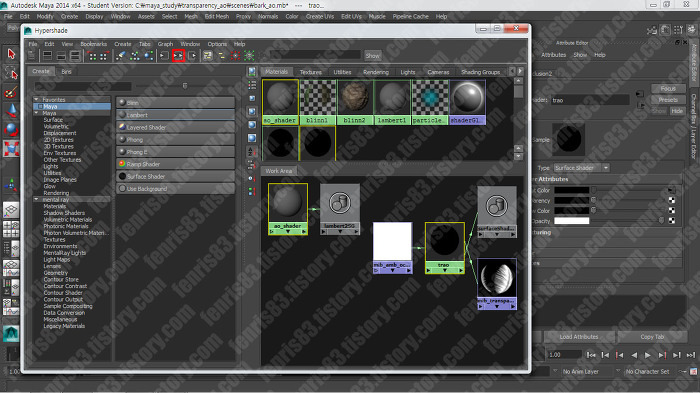
Task: Create a Ramp Shader material
Action: [x=175, y=164]
